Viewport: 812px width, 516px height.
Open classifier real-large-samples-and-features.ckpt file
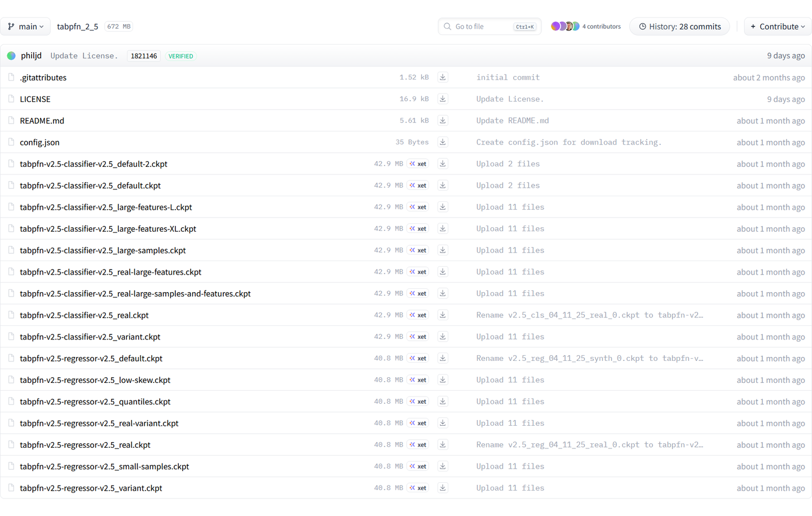(135, 293)
